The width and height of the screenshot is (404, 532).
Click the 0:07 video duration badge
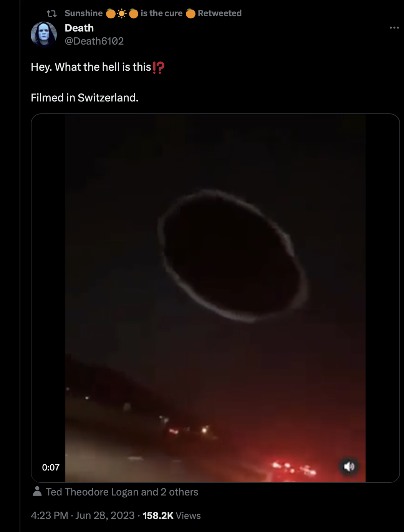[x=51, y=467]
